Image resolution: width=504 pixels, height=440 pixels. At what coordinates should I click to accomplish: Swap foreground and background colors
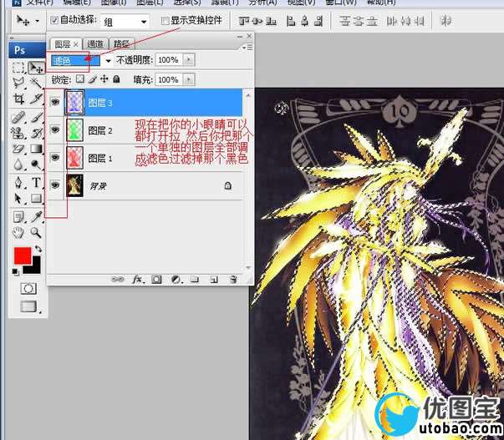point(38,249)
